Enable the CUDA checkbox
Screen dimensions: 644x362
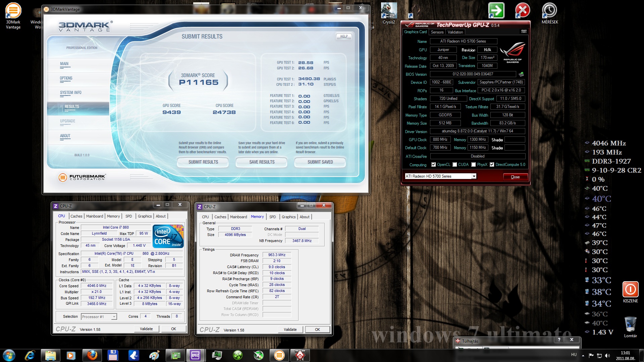[x=455, y=165]
